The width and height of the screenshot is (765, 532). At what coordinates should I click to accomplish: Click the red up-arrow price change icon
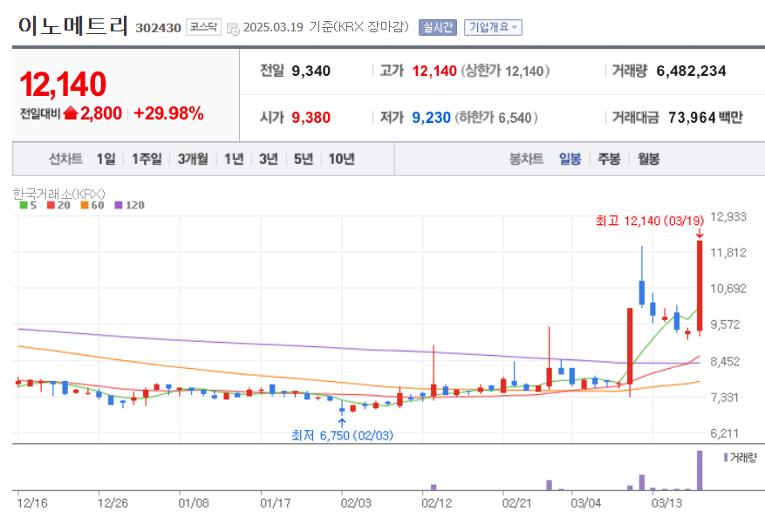pyautogui.click(x=71, y=113)
